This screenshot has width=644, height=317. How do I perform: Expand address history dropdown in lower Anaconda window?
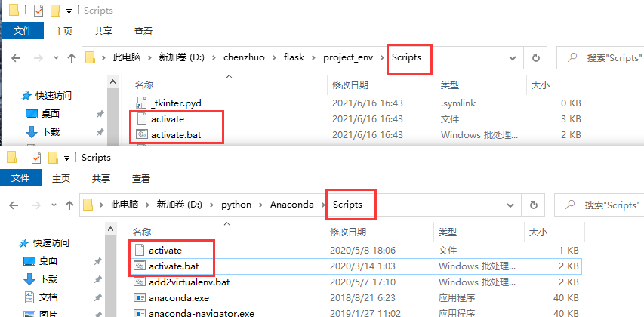[x=510, y=205]
